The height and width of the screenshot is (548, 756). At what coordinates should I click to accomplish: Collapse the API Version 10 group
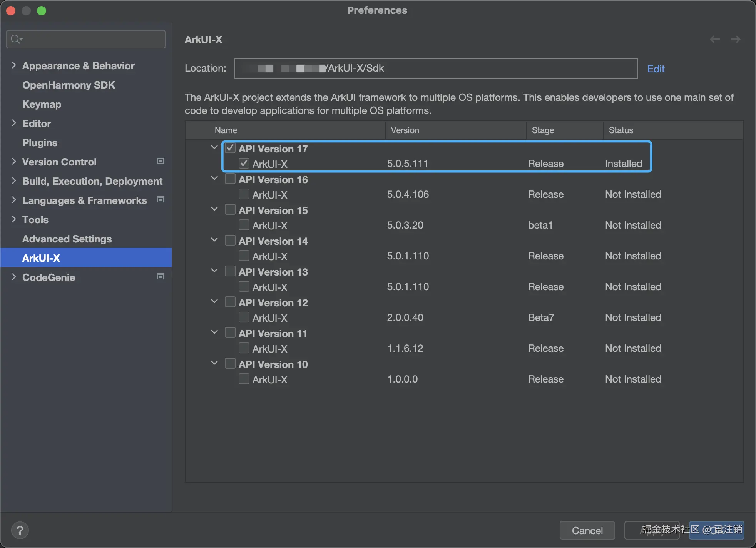click(214, 363)
